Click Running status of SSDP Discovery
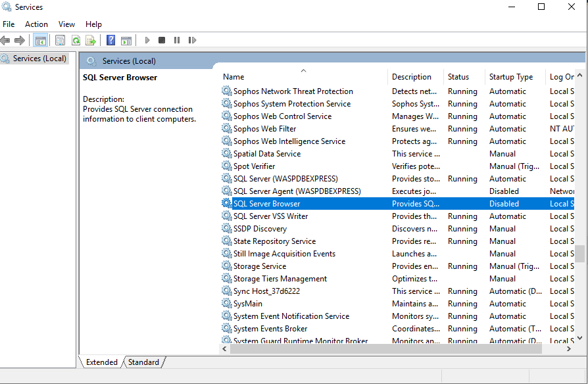The image size is (588, 384). click(x=462, y=229)
